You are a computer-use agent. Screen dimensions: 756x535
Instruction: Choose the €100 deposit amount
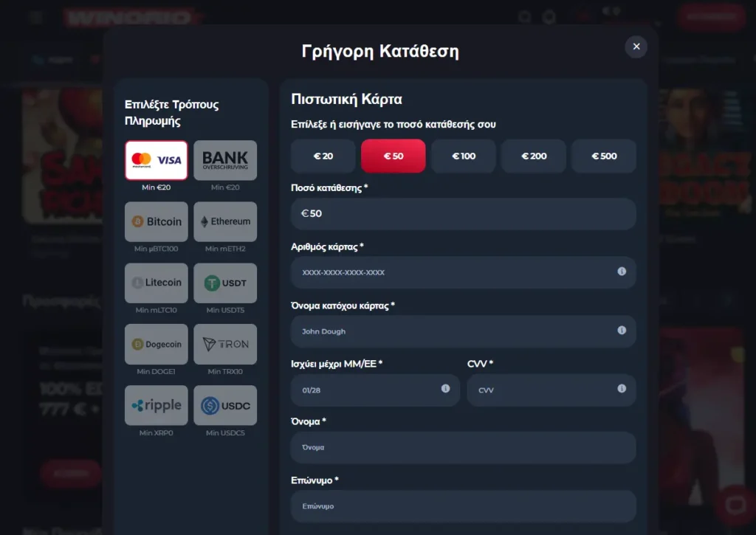tap(463, 156)
